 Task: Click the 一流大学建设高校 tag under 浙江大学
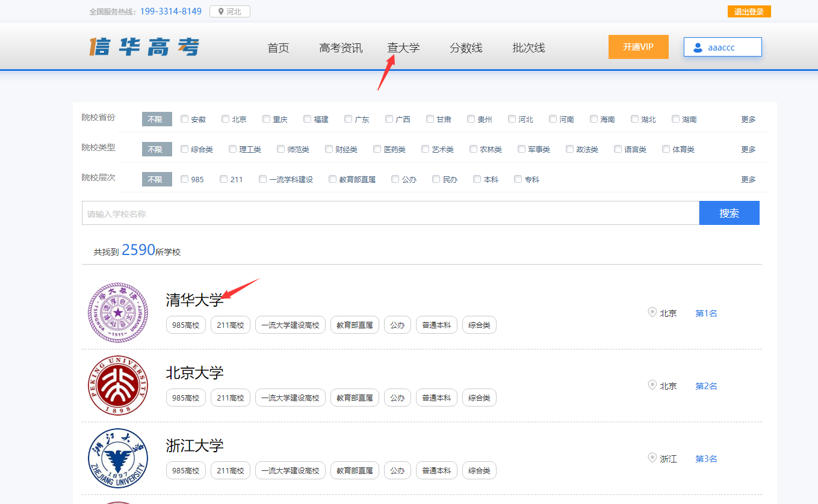pos(290,470)
